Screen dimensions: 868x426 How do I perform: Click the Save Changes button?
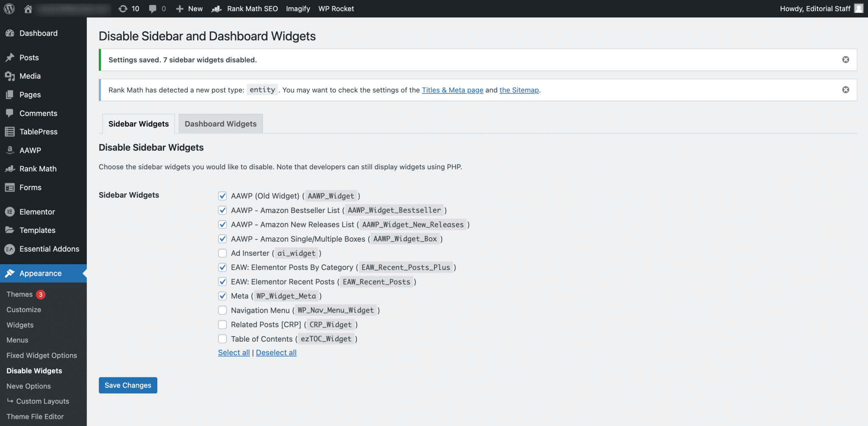pos(128,385)
